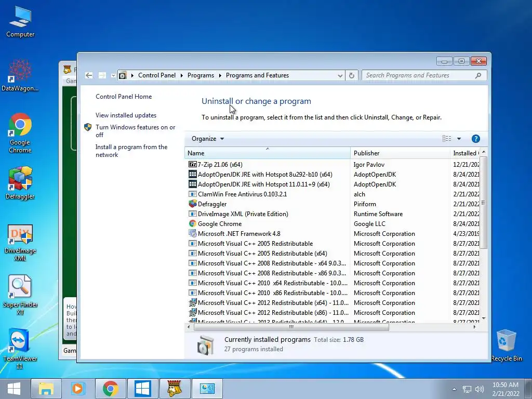Expand the address bar history dropdown
Screen dimensions: 532x399
click(x=340, y=76)
